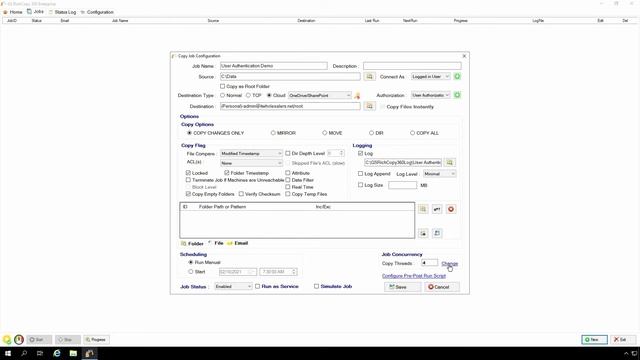
Task: Enable Verify Checksum checkbox
Action: (241, 194)
